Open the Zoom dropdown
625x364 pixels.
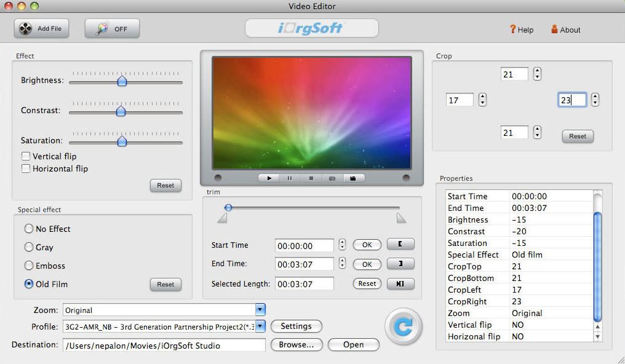(x=260, y=310)
